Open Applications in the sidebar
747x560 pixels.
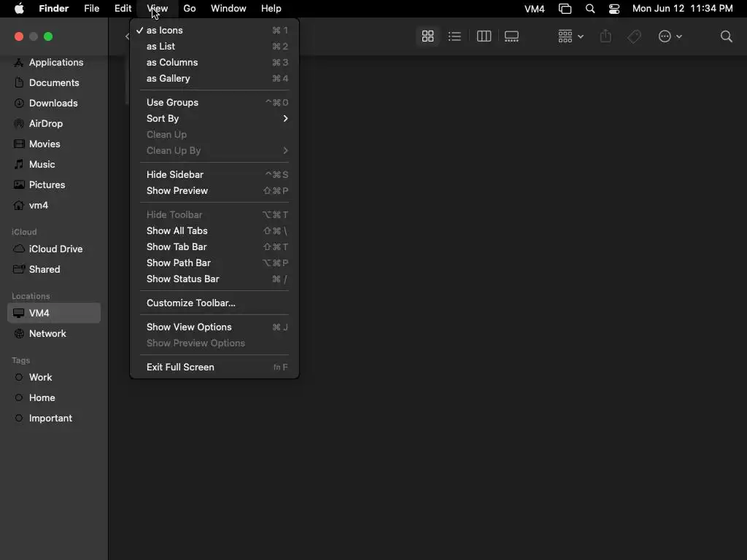pos(54,63)
